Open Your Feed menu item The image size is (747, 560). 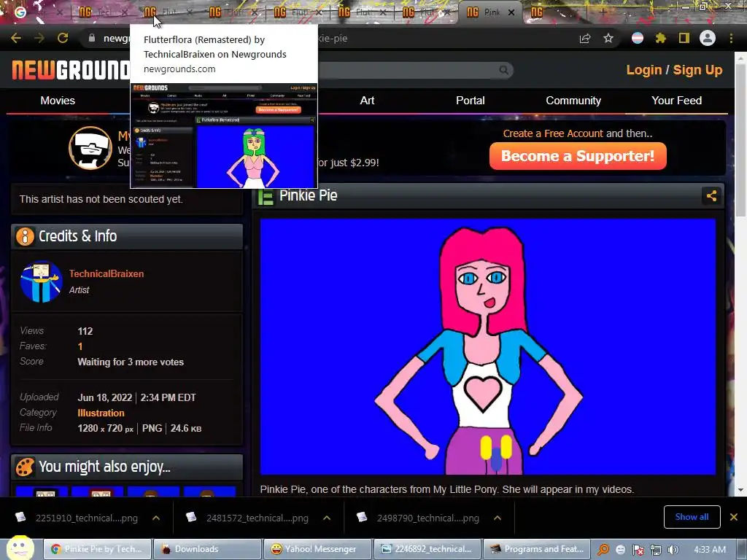pyautogui.click(x=676, y=101)
